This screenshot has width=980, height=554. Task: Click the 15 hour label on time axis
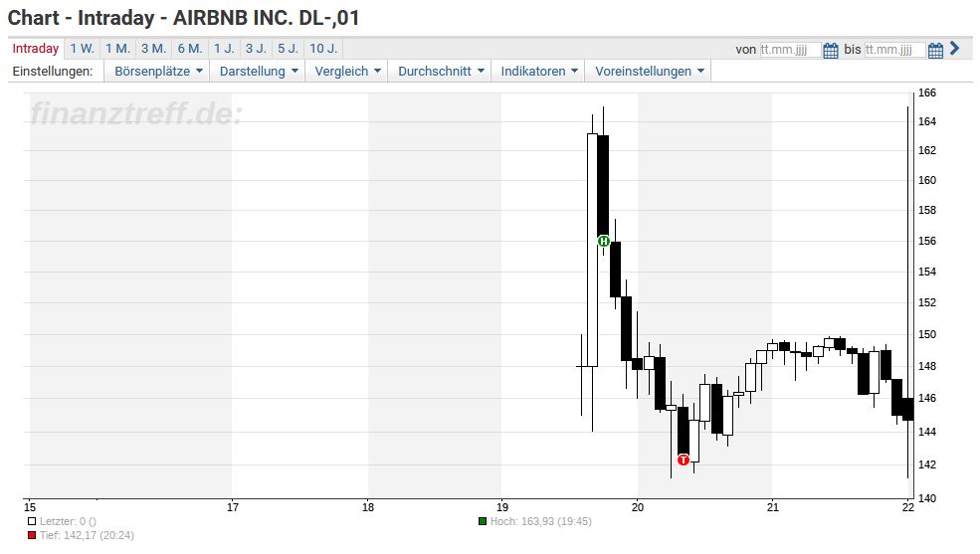point(30,508)
